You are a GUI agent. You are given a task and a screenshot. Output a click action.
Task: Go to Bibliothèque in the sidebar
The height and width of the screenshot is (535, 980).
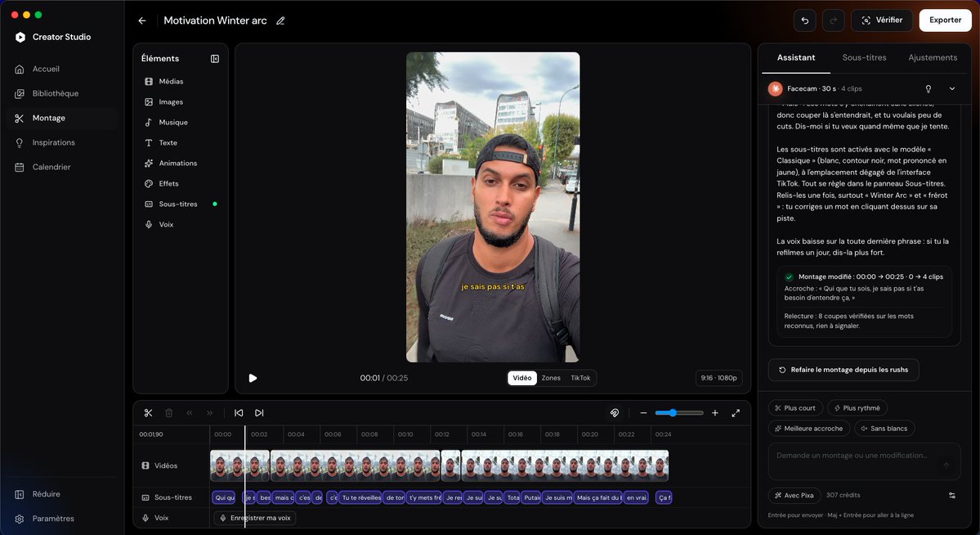(x=62, y=94)
